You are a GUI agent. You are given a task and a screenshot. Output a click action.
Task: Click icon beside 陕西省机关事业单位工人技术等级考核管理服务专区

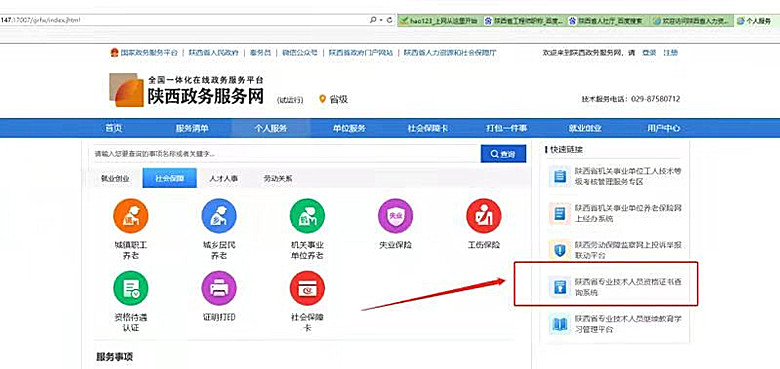point(560,176)
